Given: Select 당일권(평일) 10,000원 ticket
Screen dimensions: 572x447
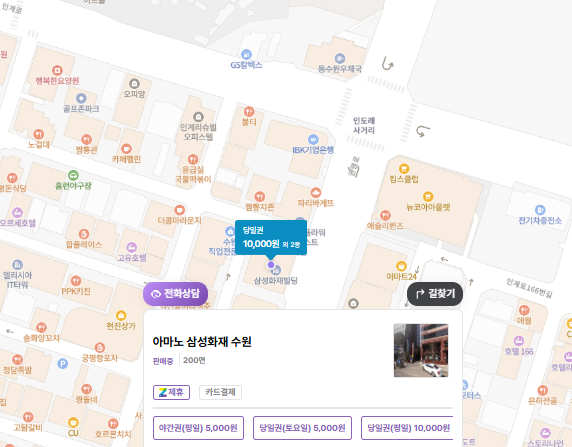Looking at the screenshot, I should click(x=407, y=428).
